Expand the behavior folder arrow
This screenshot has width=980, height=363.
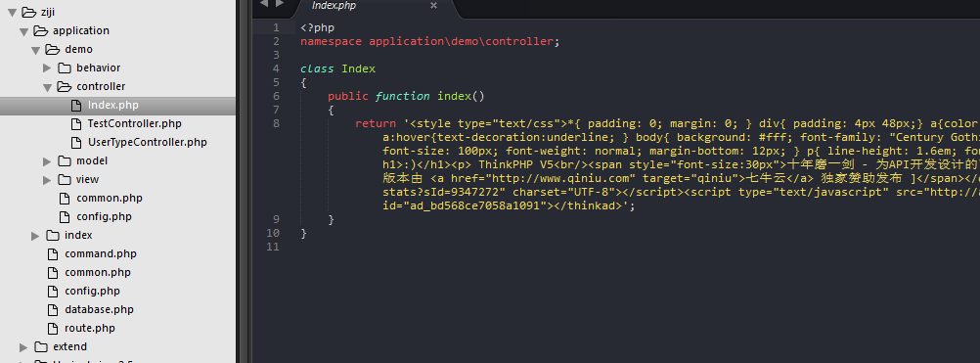pos(48,68)
